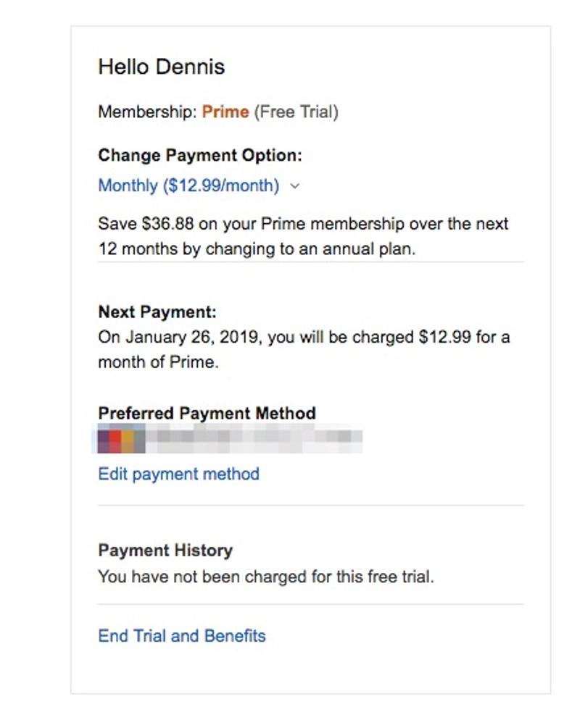Screen dimensions: 580x728
Task: Click Edit payment method link
Action: tap(178, 474)
